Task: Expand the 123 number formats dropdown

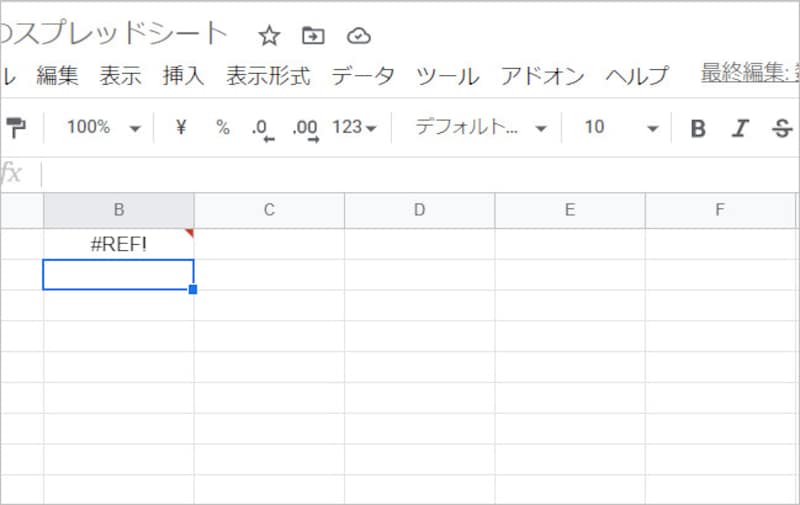Action: [354, 127]
